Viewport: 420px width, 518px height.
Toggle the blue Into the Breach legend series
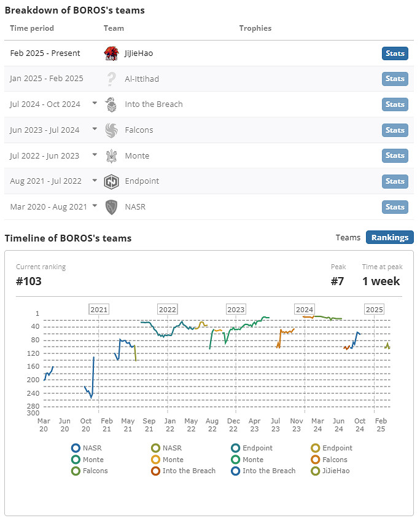pos(236,471)
